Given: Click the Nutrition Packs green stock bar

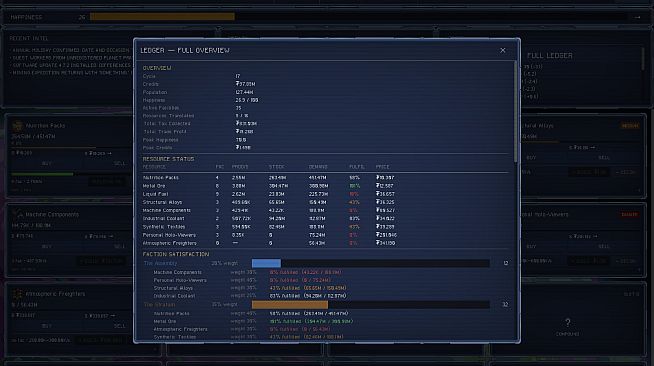Looking at the screenshot, I should pos(42,173).
